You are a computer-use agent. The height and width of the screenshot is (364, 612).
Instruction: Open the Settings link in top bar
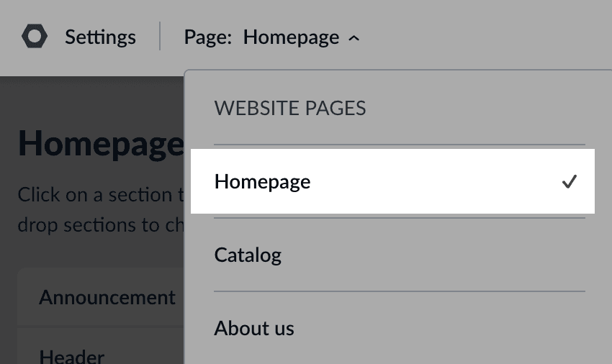(100, 37)
